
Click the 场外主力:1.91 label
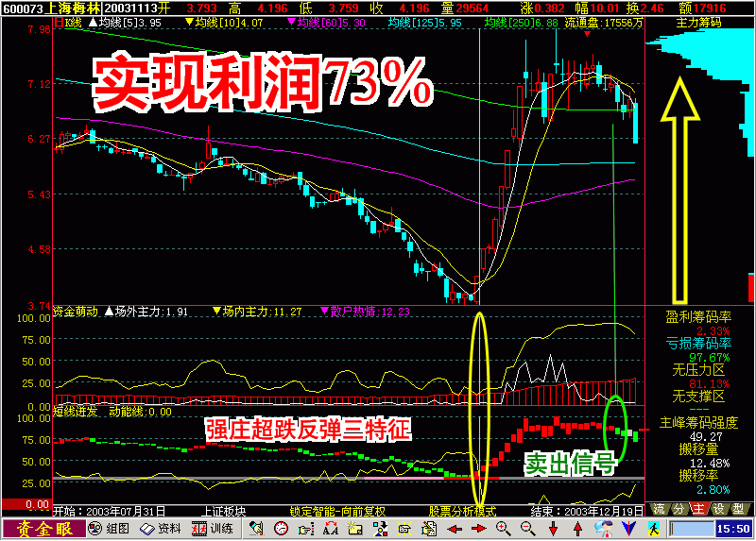point(146,312)
